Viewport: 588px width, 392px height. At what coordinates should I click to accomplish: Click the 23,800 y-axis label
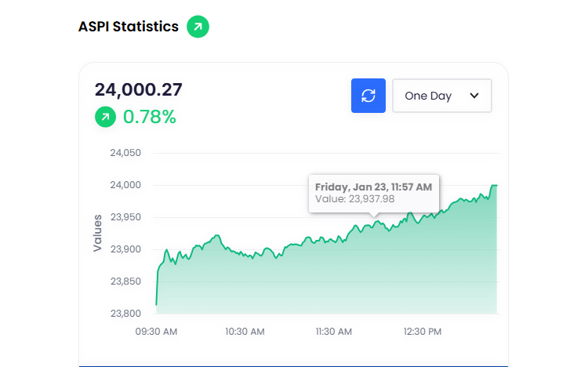point(125,314)
